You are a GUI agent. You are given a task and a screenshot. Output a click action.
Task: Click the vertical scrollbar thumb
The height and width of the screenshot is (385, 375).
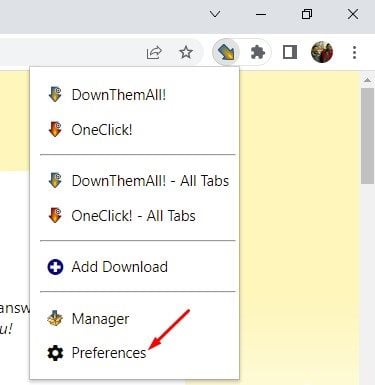point(367,136)
